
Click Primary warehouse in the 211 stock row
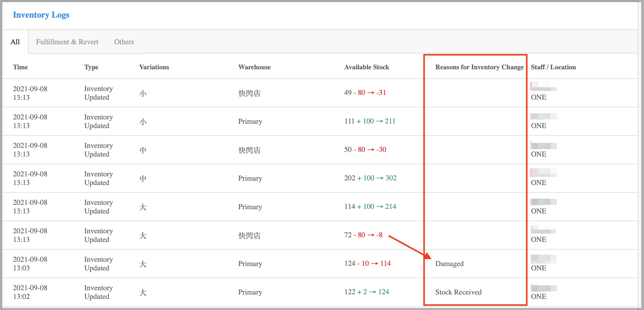click(x=250, y=121)
